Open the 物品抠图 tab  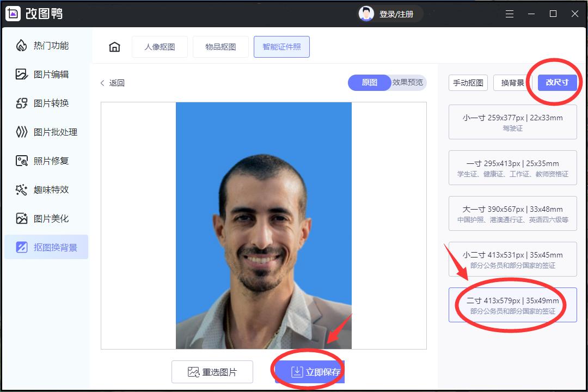220,47
